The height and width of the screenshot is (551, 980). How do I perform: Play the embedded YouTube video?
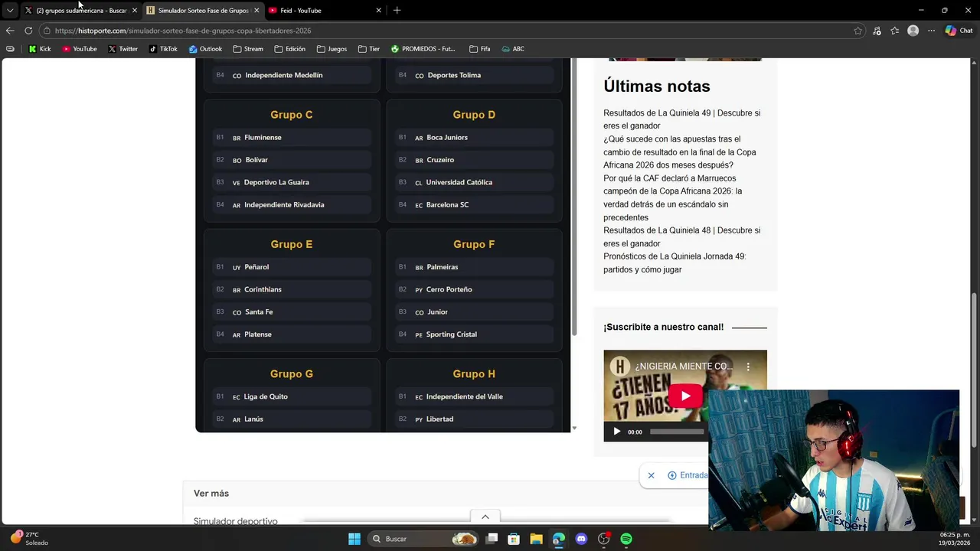coord(685,396)
